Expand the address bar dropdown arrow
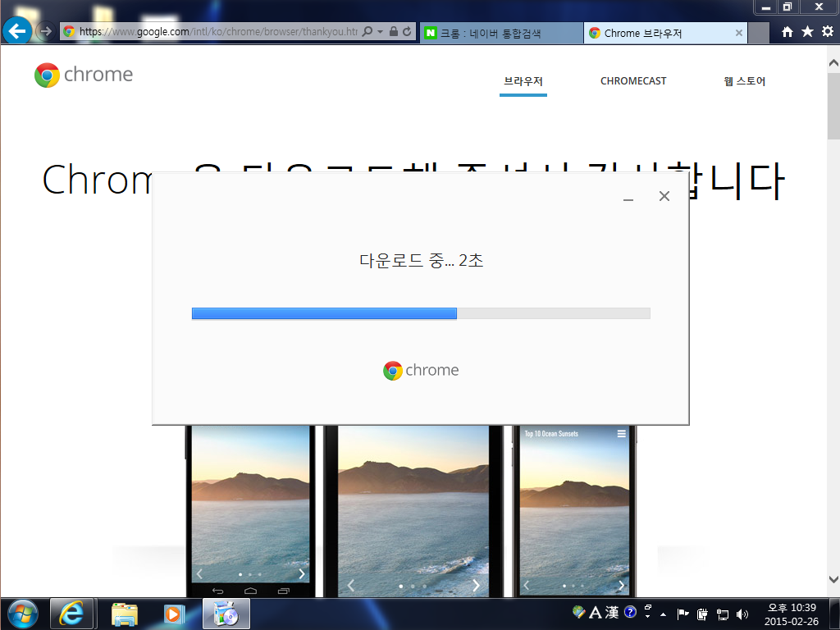 tap(380, 32)
